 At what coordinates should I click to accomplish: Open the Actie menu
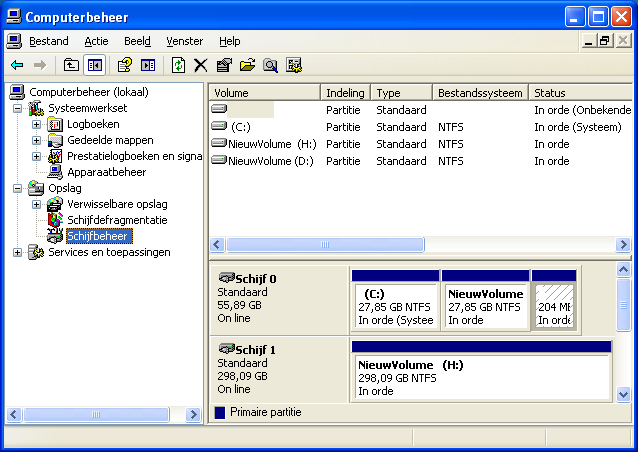pos(96,41)
